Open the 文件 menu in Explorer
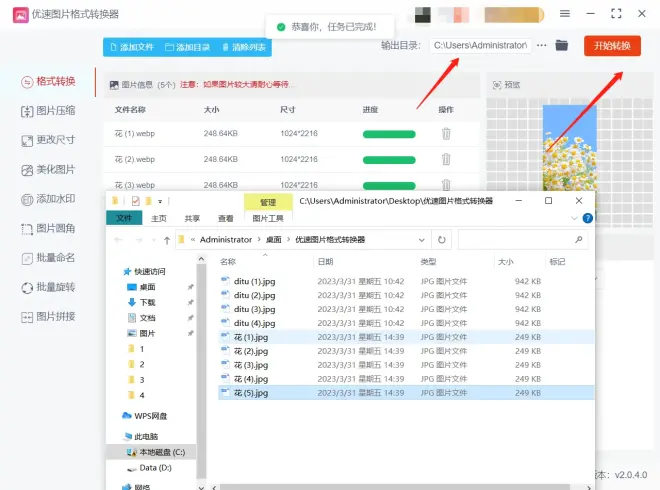 coord(124,218)
